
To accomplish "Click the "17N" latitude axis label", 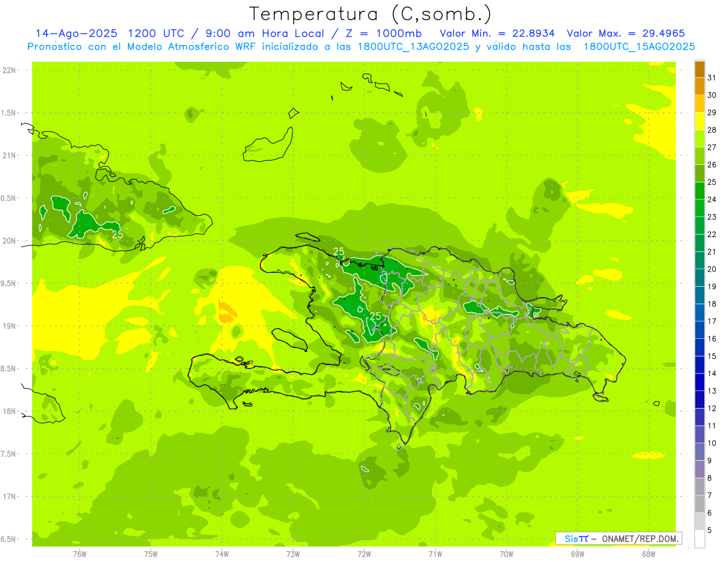I will point(10,497).
